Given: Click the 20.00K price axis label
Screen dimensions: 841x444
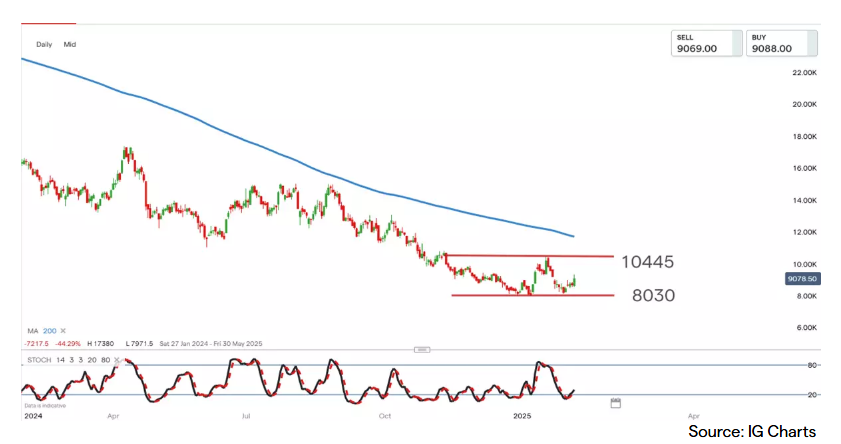Looking at the screenshot, I should 805,104.
